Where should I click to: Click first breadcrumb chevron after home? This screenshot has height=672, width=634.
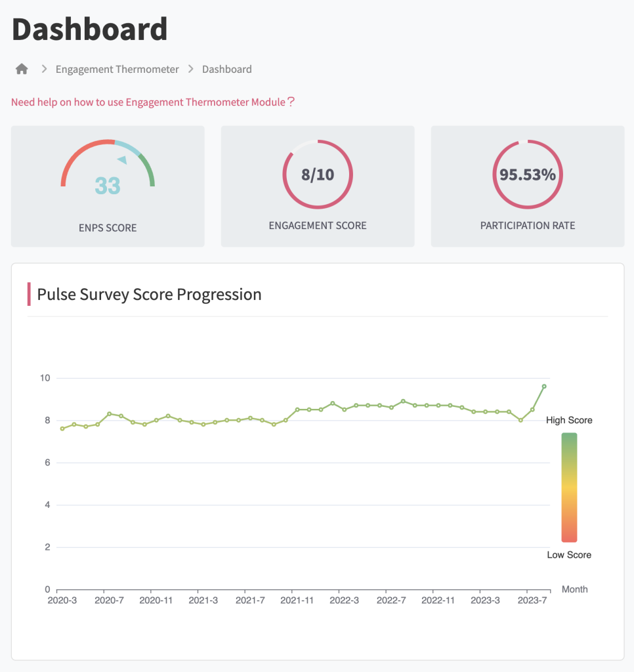pos(44,69)
